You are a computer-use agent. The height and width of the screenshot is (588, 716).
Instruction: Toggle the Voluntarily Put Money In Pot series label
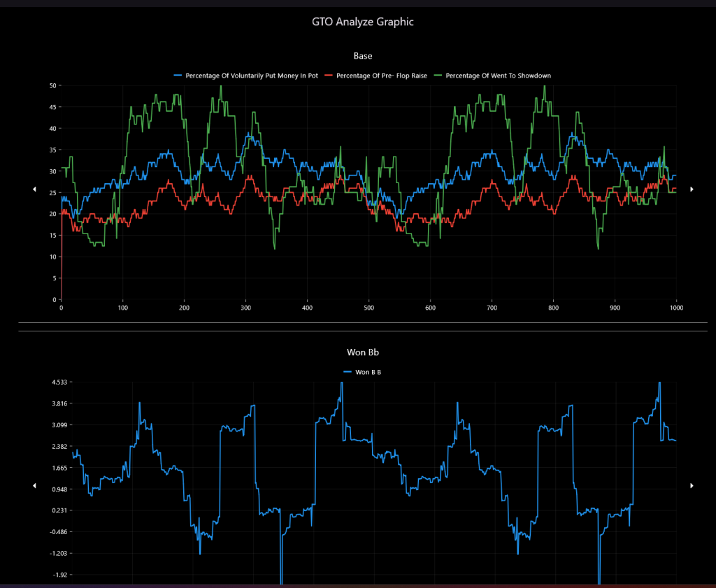252,76
